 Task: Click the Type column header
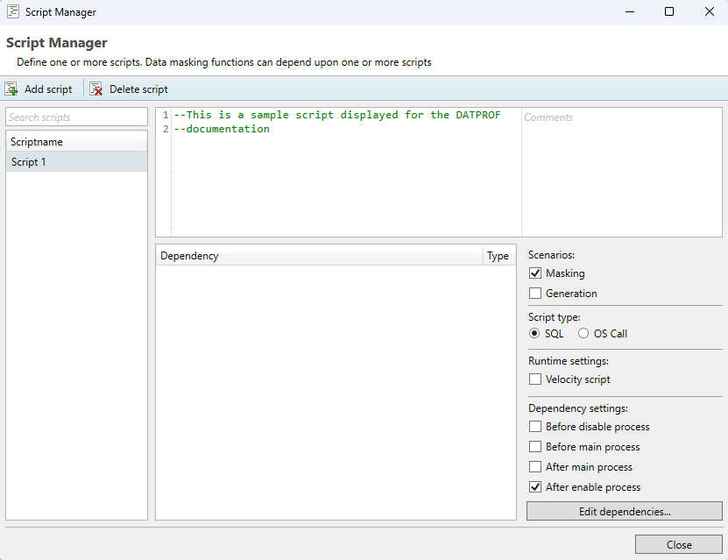point(498,256)
